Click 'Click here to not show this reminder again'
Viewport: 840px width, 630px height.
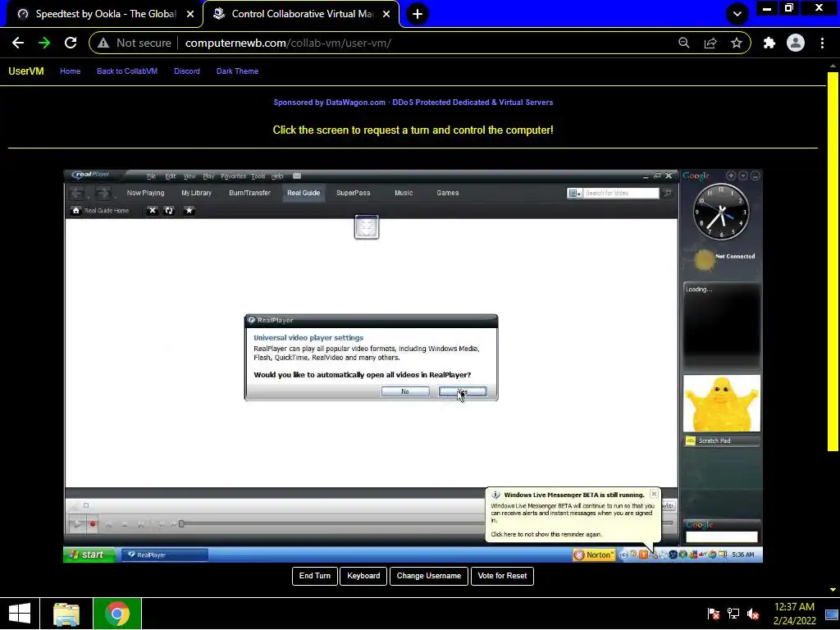546,534
